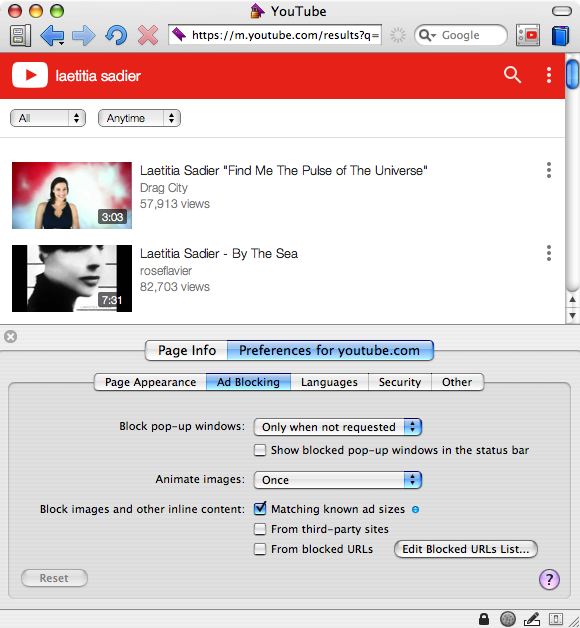The image size is (580, 628).
Task: Click the roseflavier channel name
Action: pyautogui.click(x=166, y=271)
